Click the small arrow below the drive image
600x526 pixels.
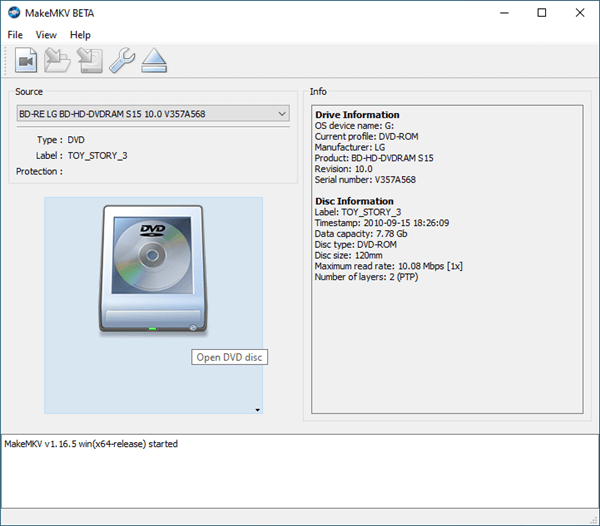(258, 410)
